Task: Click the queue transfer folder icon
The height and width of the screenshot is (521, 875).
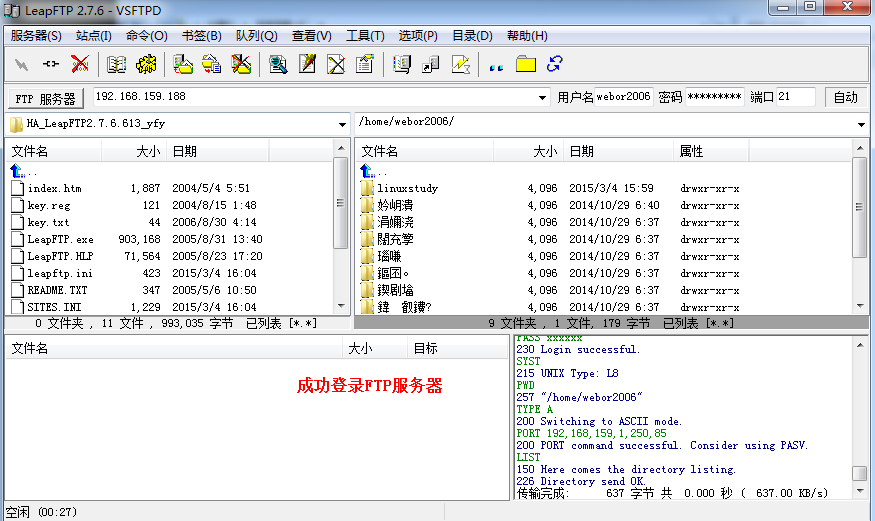Action: pos(211,64)
